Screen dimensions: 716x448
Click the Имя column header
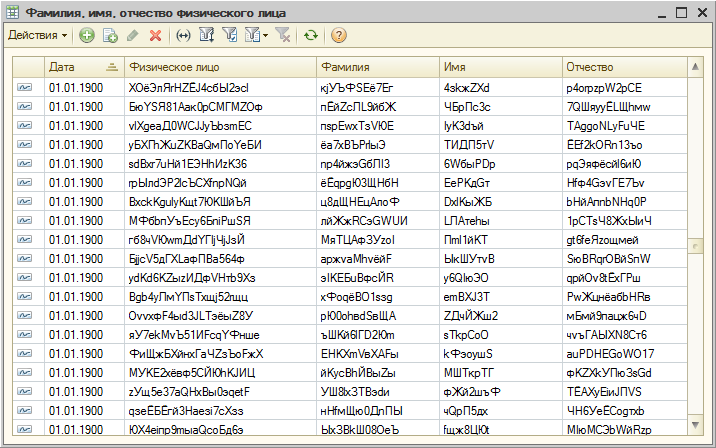(500, 67)
